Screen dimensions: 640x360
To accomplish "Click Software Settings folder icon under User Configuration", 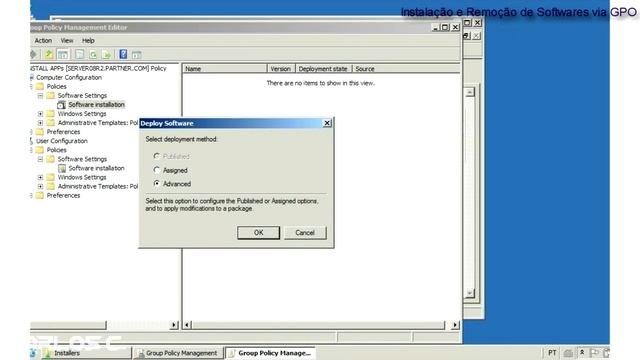I will tap(51, 159).
